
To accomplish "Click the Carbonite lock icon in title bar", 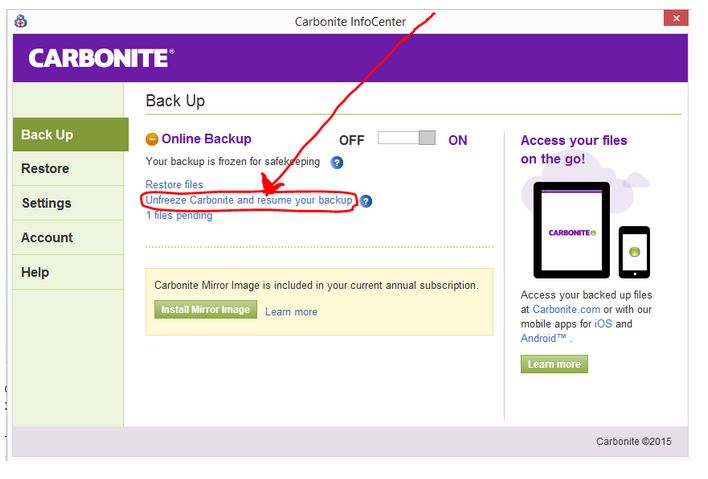I will click(21, 21).
